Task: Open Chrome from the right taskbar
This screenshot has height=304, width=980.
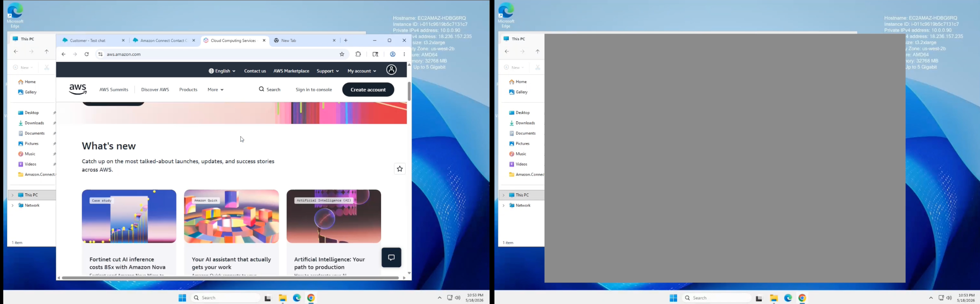Action: (x=802, y=298)
